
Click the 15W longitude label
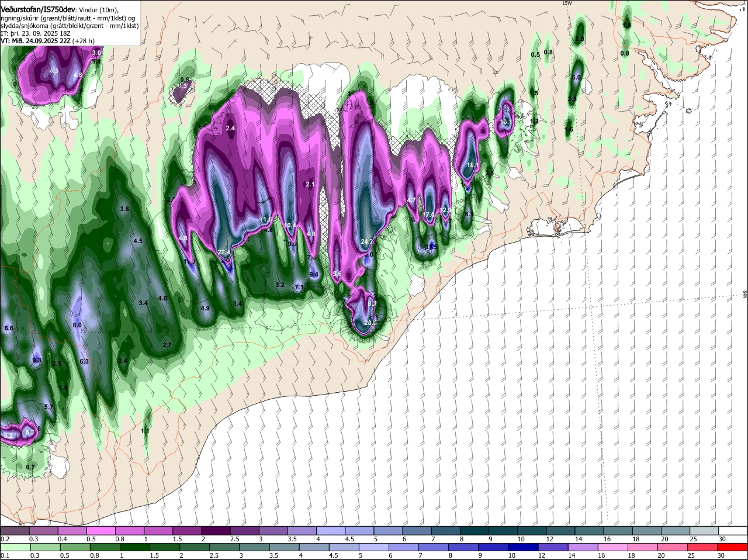pyautogui.click(x=566, y=3)
